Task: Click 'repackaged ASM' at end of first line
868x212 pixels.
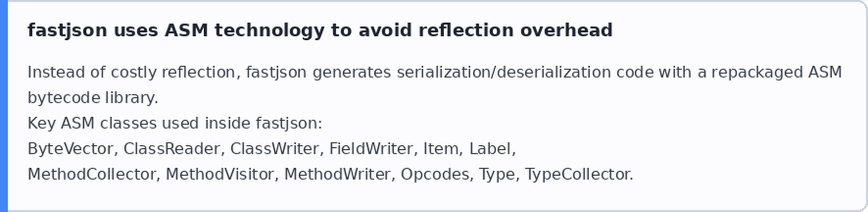Action: pos(776,72)
